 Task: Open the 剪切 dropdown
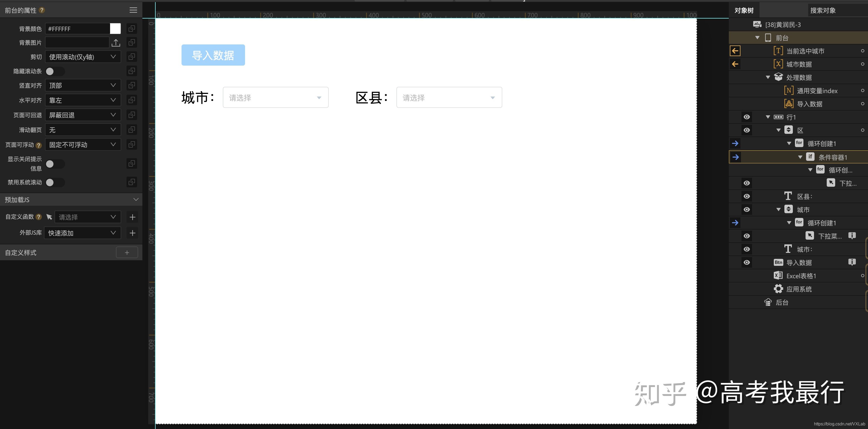(x=83, y=57)
